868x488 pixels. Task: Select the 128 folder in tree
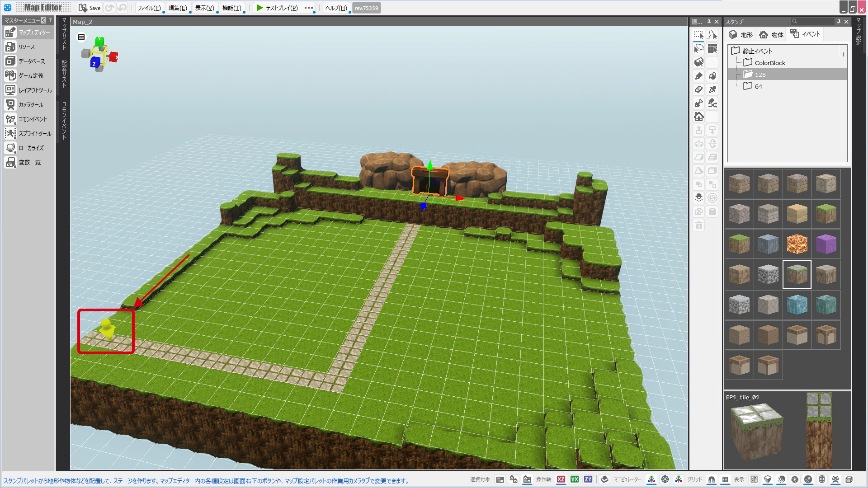(x=788, y=75)
